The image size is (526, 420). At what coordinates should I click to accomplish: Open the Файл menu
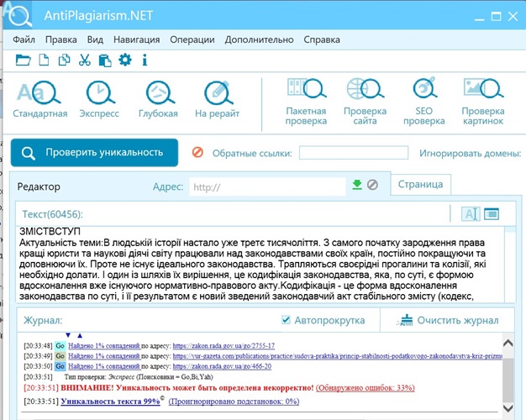24,39
